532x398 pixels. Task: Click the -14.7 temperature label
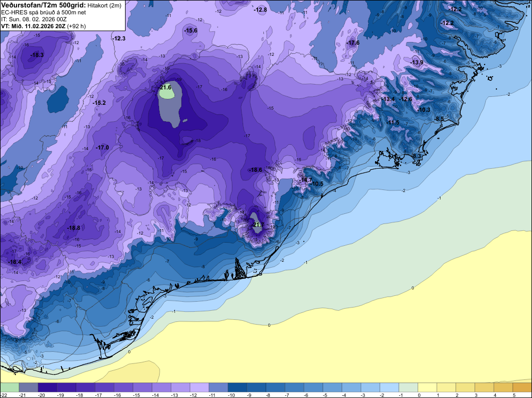click(x=305, y=180)
